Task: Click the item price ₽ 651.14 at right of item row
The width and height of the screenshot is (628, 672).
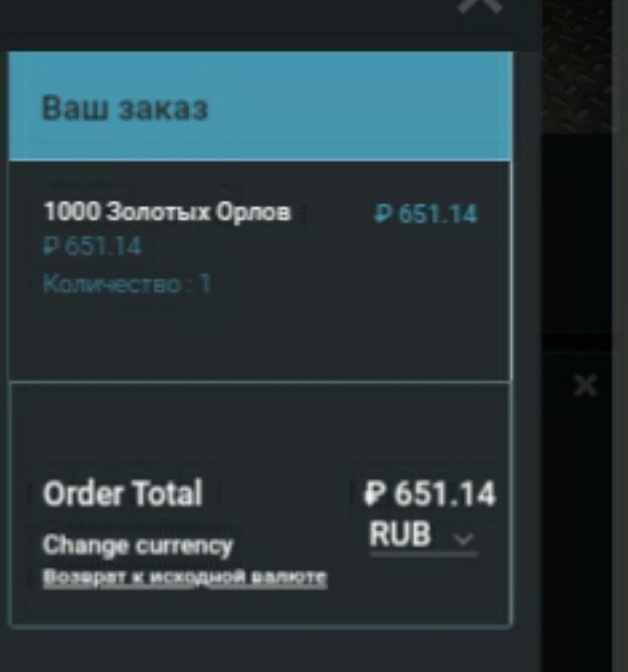Action: click(426, 214)
